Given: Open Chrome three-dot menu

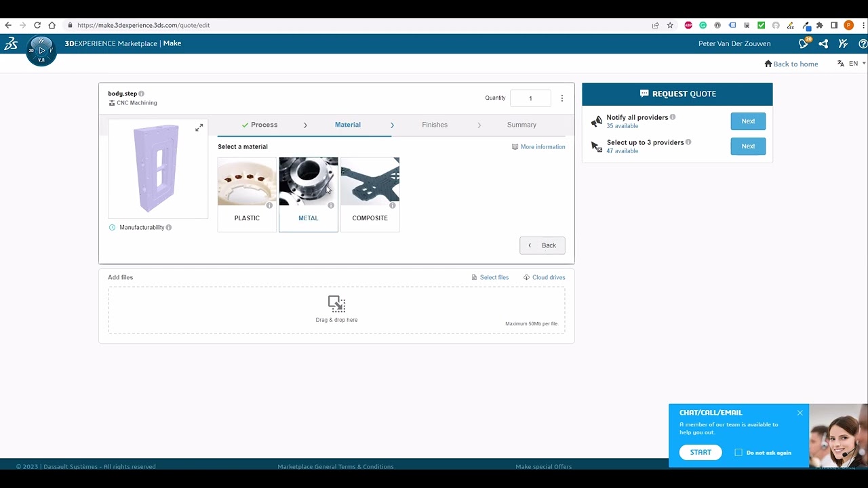Looking at the screenshot, I should 863,25.
